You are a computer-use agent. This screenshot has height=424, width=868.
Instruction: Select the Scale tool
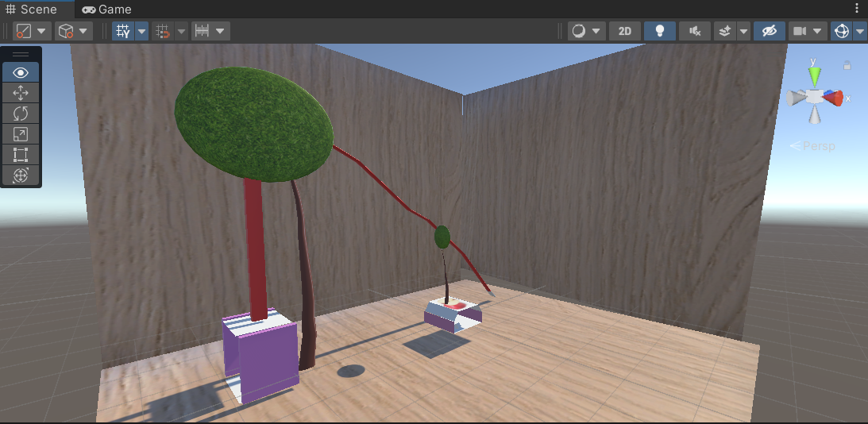click(21, 134)
